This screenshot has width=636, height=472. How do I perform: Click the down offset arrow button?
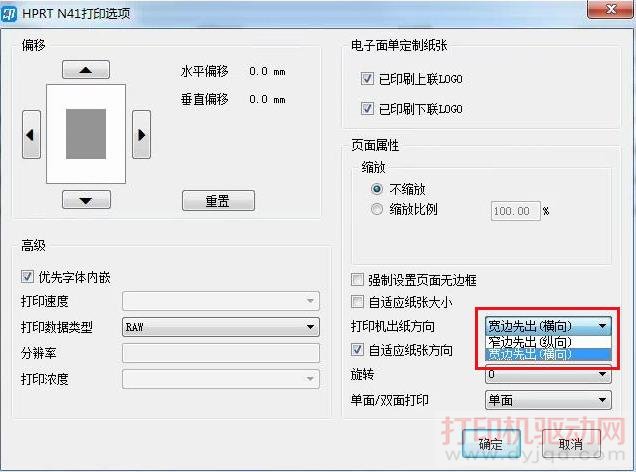85,200
